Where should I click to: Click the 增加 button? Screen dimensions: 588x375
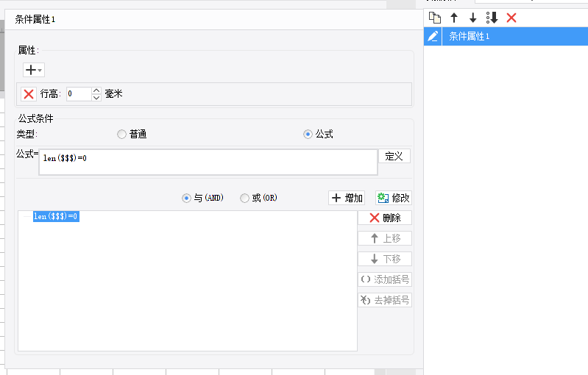(347, 198)
